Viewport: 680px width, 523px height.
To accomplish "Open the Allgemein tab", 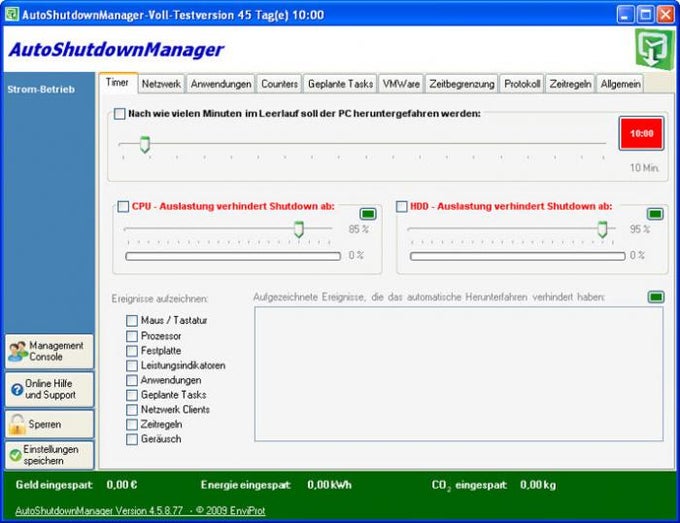I will click(x=621, y=84).
